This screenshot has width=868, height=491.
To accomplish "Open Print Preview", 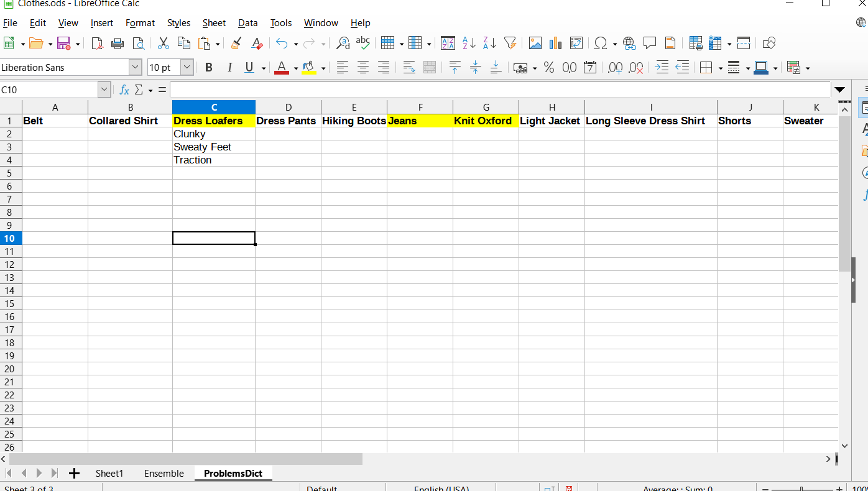I will 138,43.
